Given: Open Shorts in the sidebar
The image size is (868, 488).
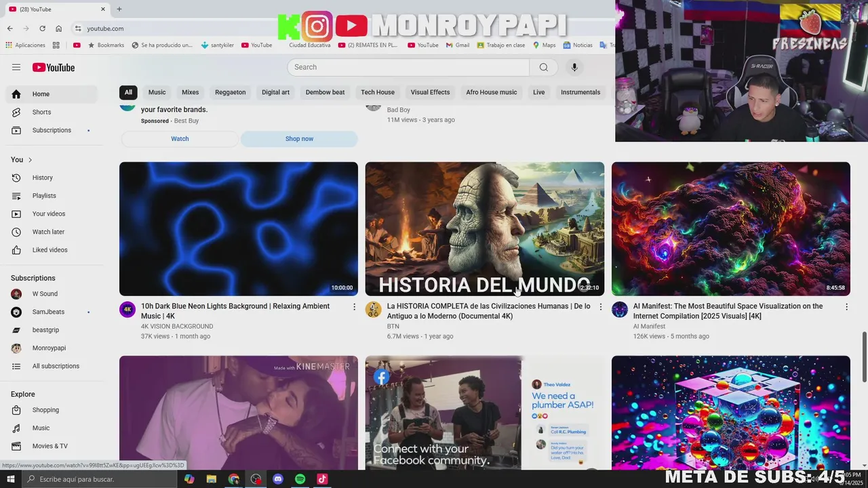Looking at the screenshot, I should point(52,112).
